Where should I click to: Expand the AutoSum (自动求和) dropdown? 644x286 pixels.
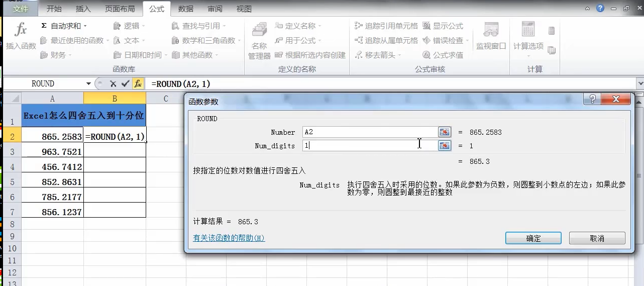[x=85, y=26]
